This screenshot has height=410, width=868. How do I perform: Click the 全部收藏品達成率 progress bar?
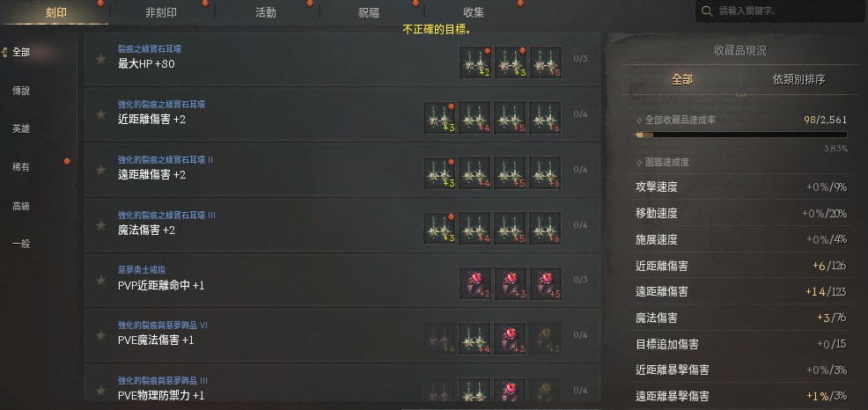click(x=741, y=135)
